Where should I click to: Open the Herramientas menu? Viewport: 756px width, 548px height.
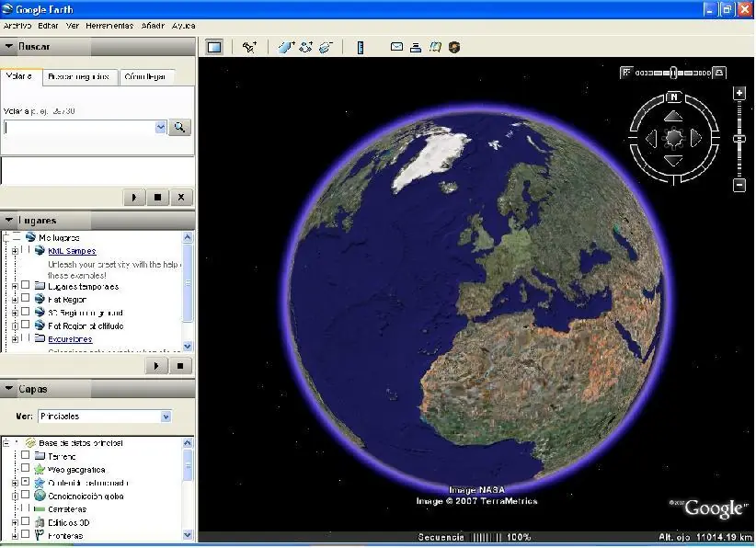[x=109, y=26]
